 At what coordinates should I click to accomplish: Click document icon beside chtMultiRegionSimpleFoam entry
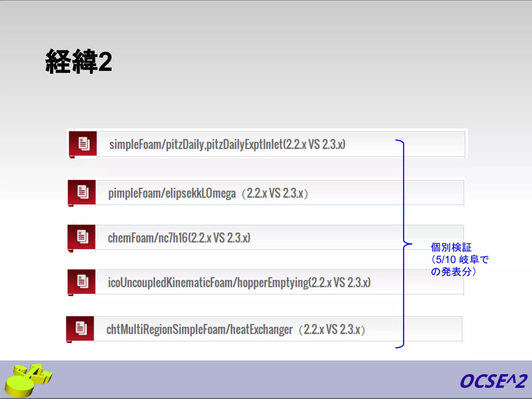click(x=81, y=328)
